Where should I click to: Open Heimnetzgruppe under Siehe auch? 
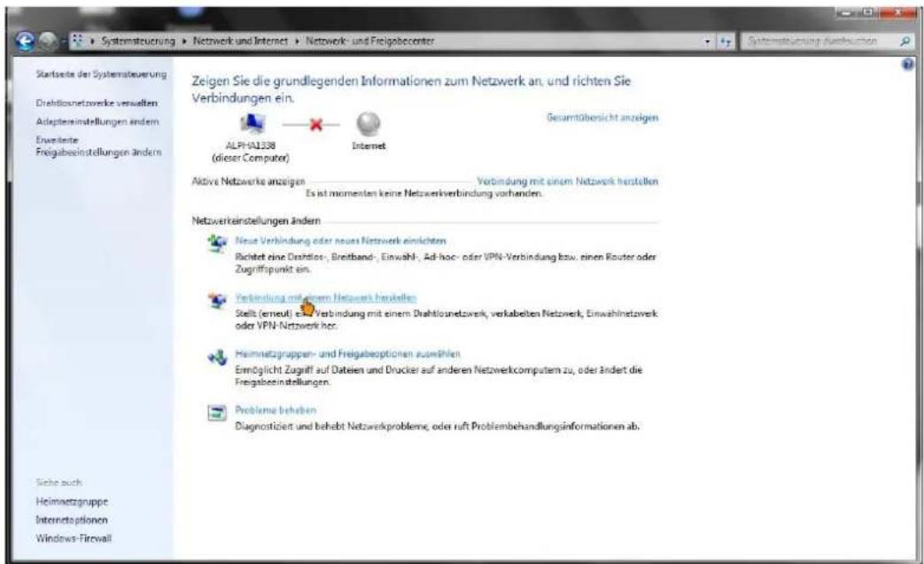click(72, 502)
